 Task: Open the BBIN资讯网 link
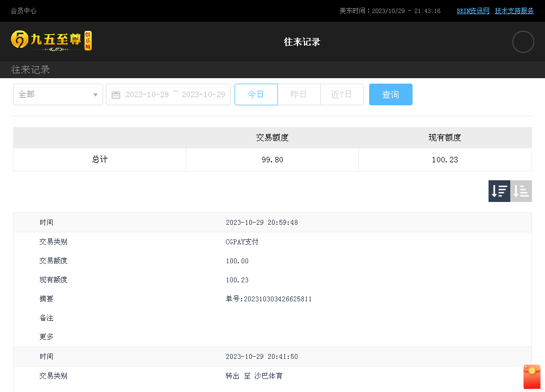click(x=473, y=11)
